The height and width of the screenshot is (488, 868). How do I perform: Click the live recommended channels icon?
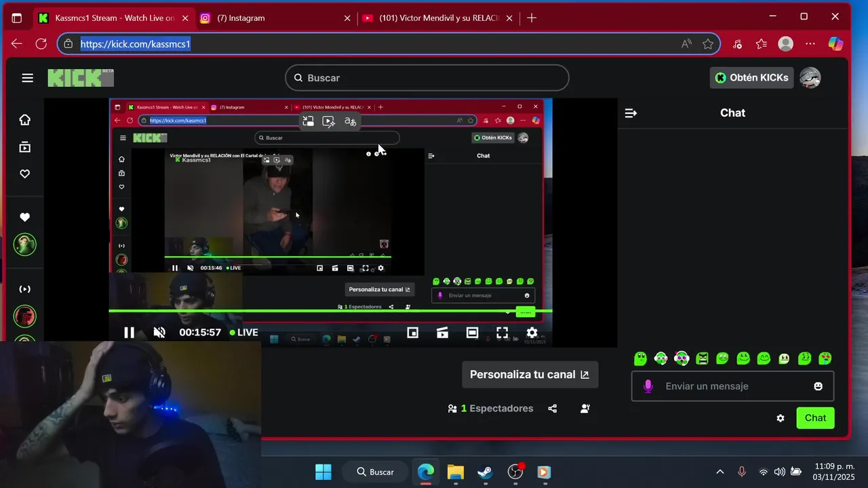pos(25,289)
